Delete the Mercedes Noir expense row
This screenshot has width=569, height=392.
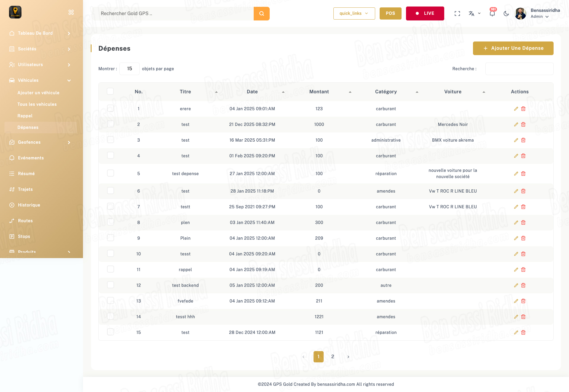(x=523, y=124)
